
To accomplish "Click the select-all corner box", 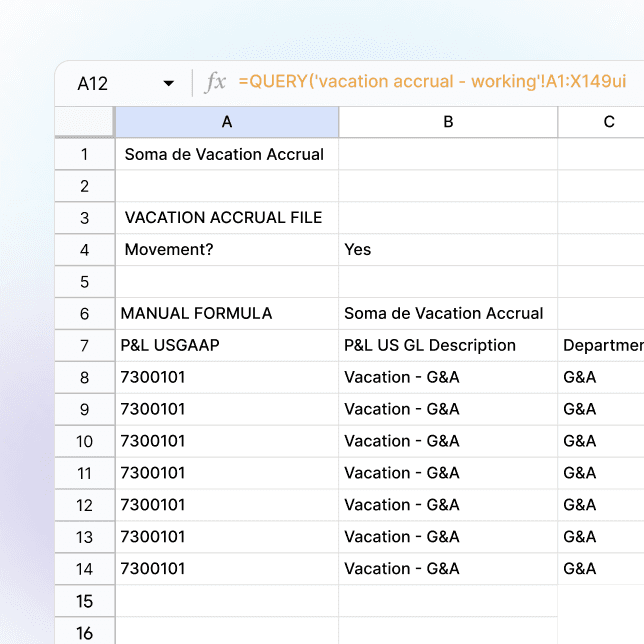I will coord(84,122).
